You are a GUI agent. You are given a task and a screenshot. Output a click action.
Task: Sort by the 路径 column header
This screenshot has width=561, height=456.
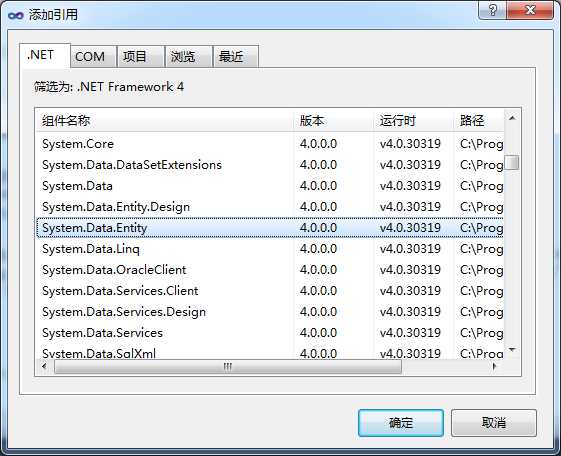tap(479, 121)
